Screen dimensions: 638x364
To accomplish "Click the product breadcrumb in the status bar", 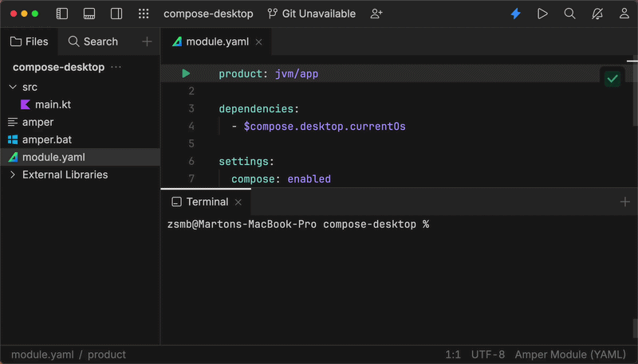I will click(x=107, y=354).
